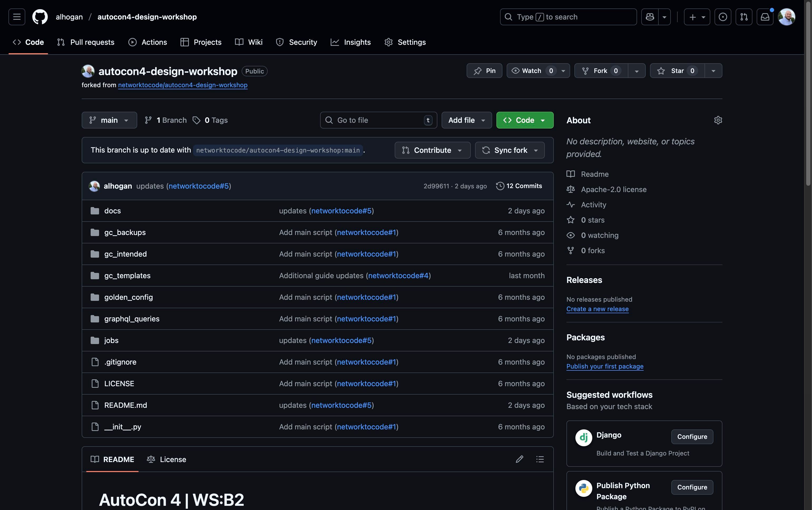Open the Copilot chat icon
This screenshot has height=510, width=812.
[x=650, y=17]
